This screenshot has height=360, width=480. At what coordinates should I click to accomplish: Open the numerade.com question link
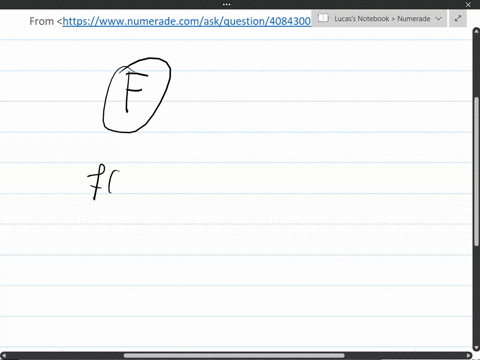point(187,21)
